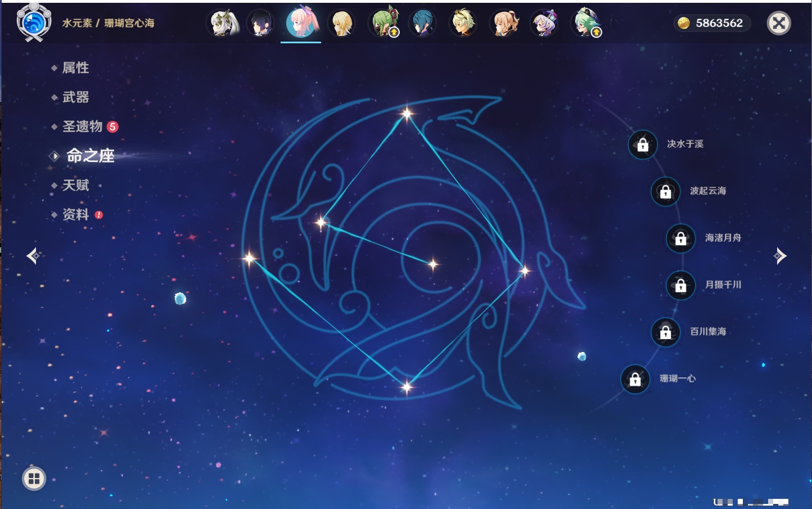This screenshot has height=509, width=812.
Task: Select the pale-blond avatar with gold hair ornament
Action: click(463, 23)
